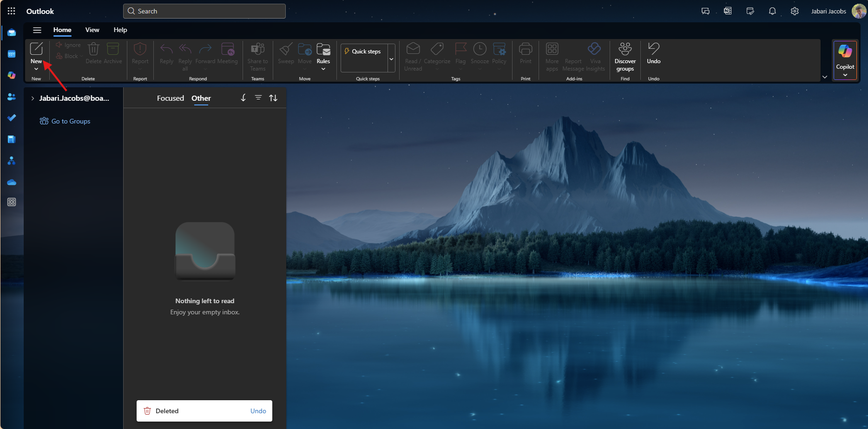
Task: Open the notifications bell
Action: 772,11
